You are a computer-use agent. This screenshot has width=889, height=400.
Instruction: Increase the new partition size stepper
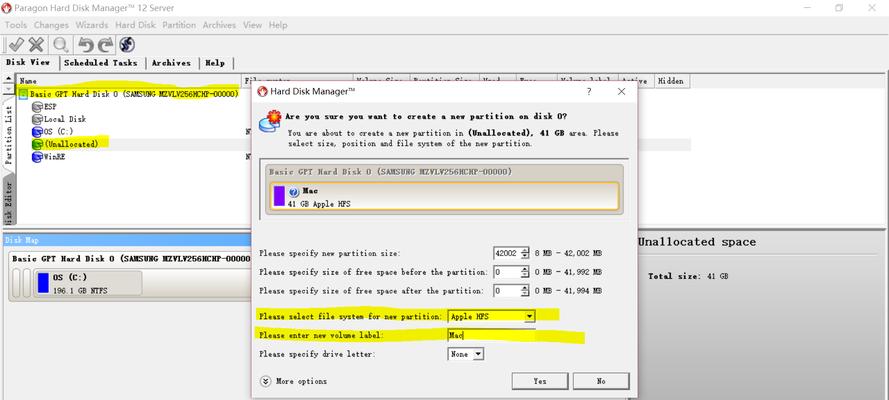click(x=525, y=250)
